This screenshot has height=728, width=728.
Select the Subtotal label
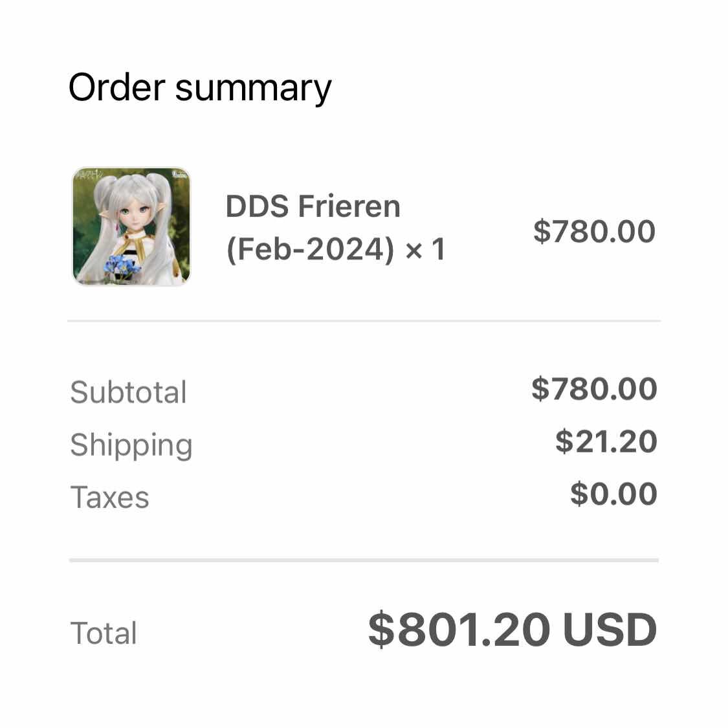(x=129, y=392)
